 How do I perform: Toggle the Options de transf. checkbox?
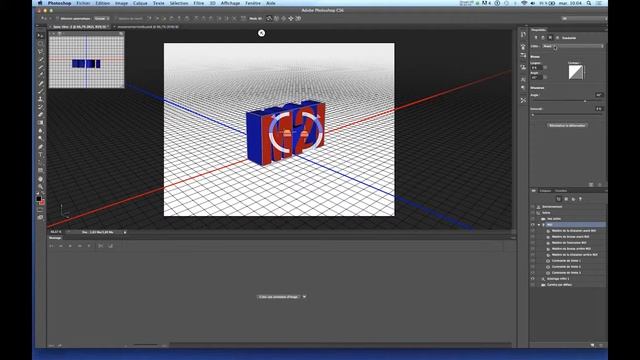click(x=116, y=18)
